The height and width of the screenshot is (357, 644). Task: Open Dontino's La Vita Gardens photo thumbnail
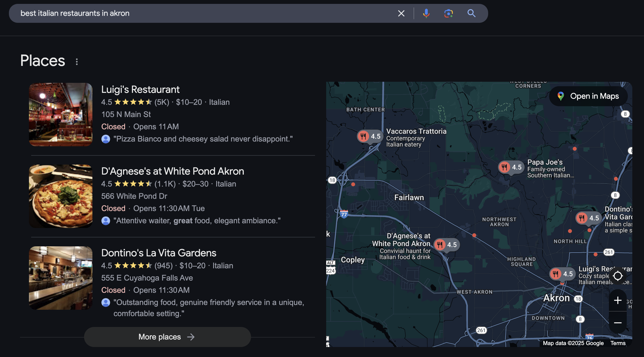[x=61, y=278]
